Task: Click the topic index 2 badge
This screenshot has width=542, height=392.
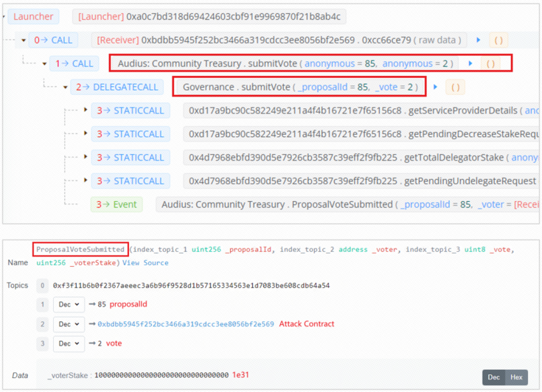Action: 43,324
